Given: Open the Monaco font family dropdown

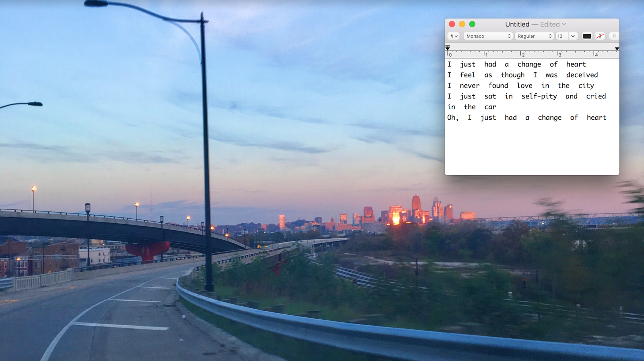Looking at the screenshot, I should [488, 36].
